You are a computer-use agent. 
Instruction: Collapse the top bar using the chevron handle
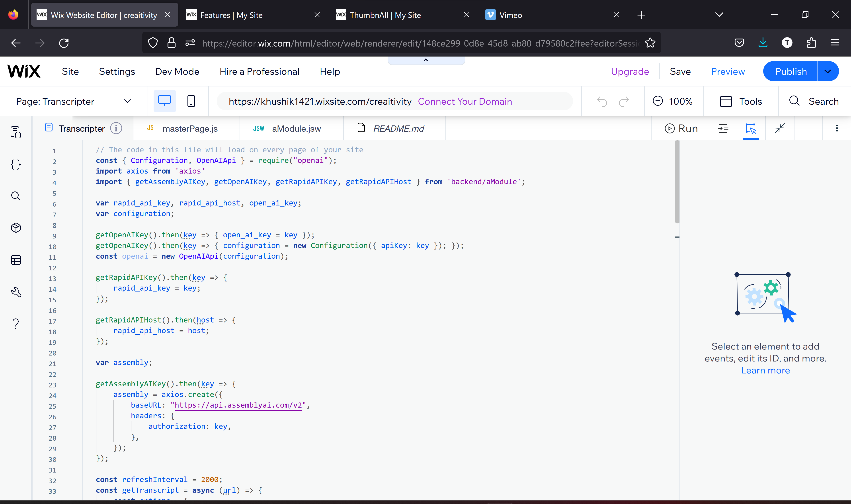click(426, 60)
